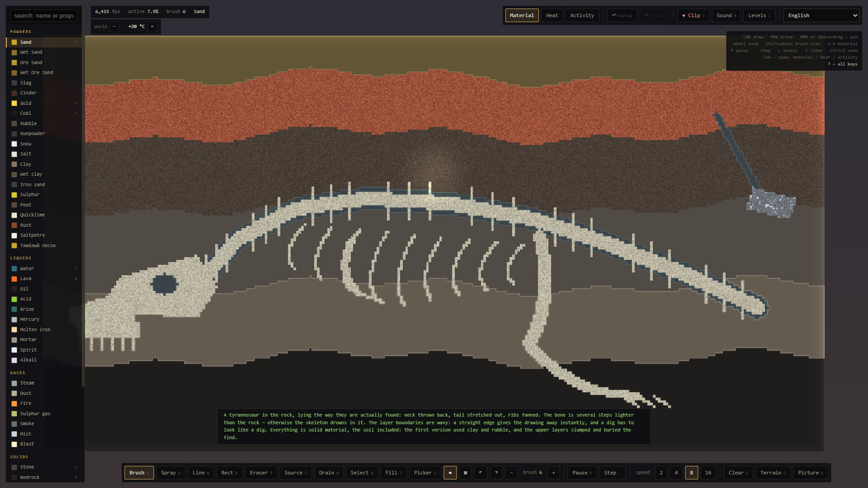
Task: Open the Terrain generator option
Action: (773, 473)
